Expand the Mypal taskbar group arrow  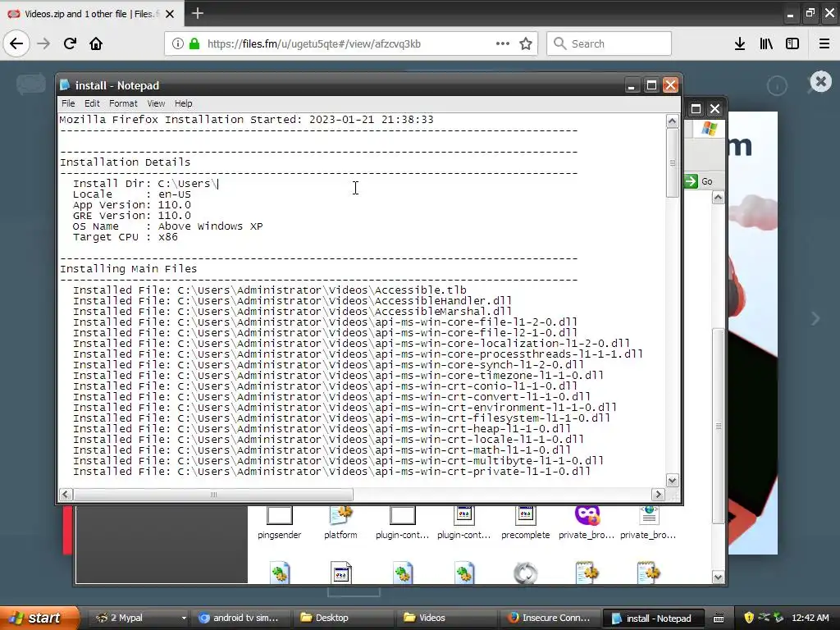click(183, 618)
